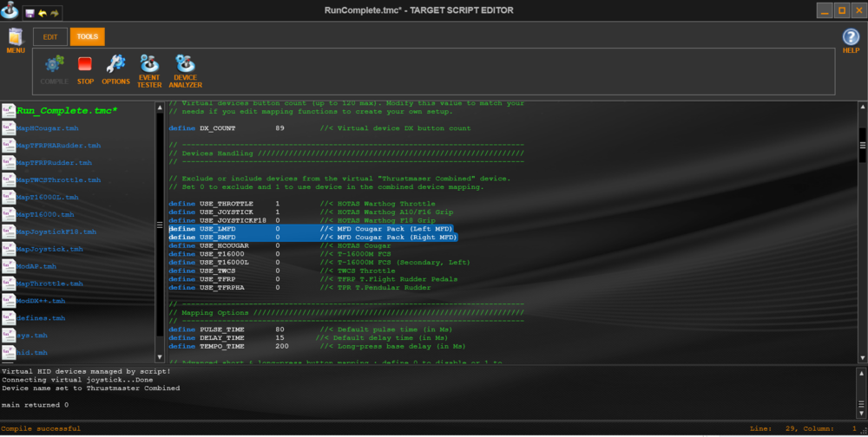Open MapThrottle.tmh in file list
This screenshot has width=868, height=437.
49,284
